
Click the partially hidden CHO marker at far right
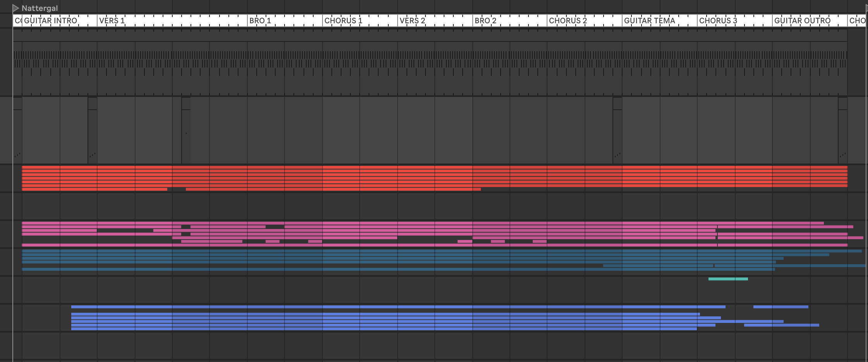[x=857, y=21]
